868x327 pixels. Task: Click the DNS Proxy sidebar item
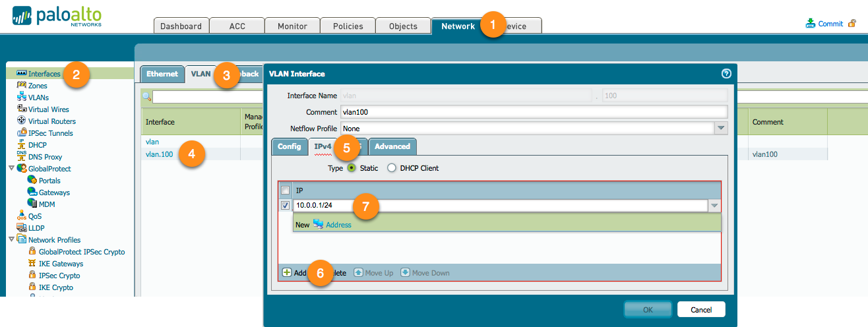click(45, 157)
